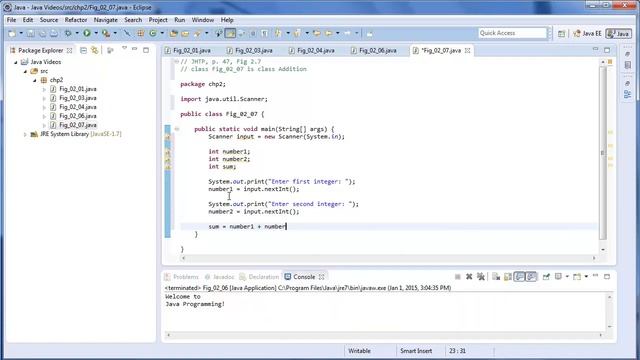Expand the JRE System Library node
The width and height of the screenshot is (640, 360).
25,134
